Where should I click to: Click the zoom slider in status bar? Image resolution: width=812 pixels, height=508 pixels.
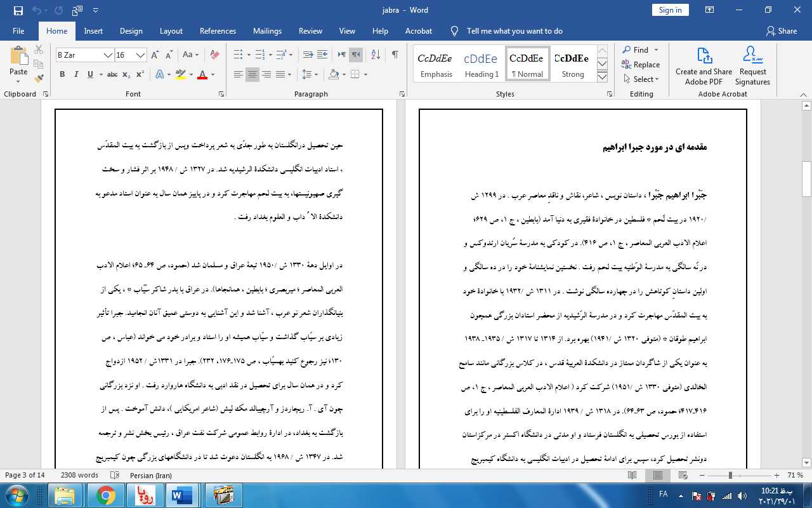(730, 475)
